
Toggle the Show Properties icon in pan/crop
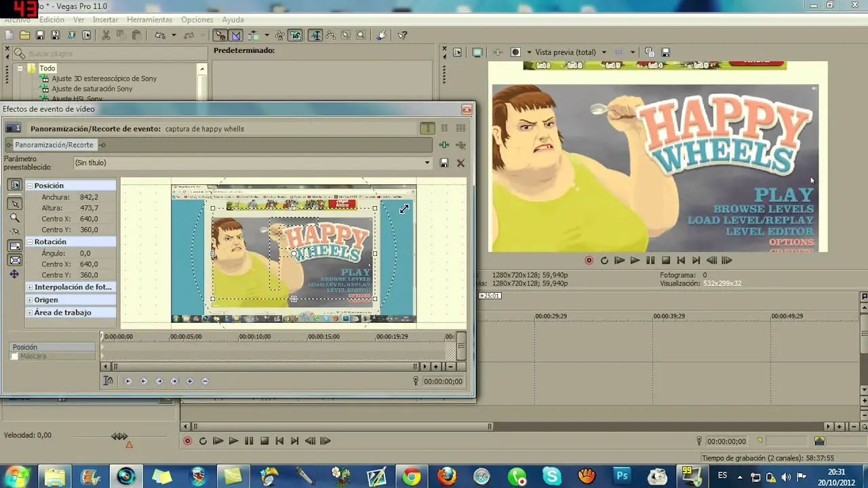click(x=14, y=186)
